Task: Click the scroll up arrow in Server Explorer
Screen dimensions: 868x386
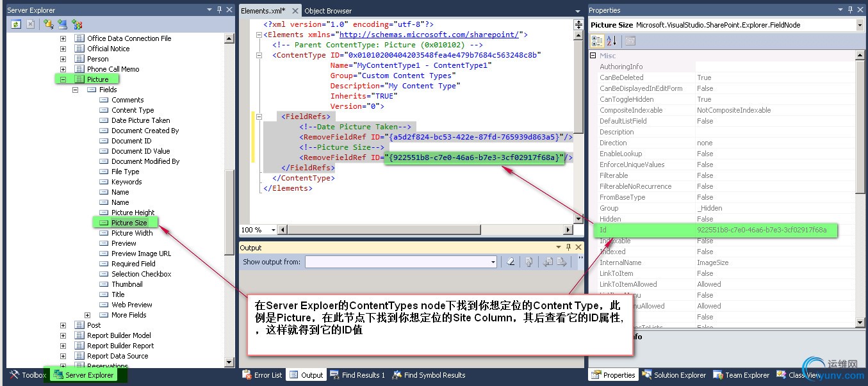Action: [229, 38]
